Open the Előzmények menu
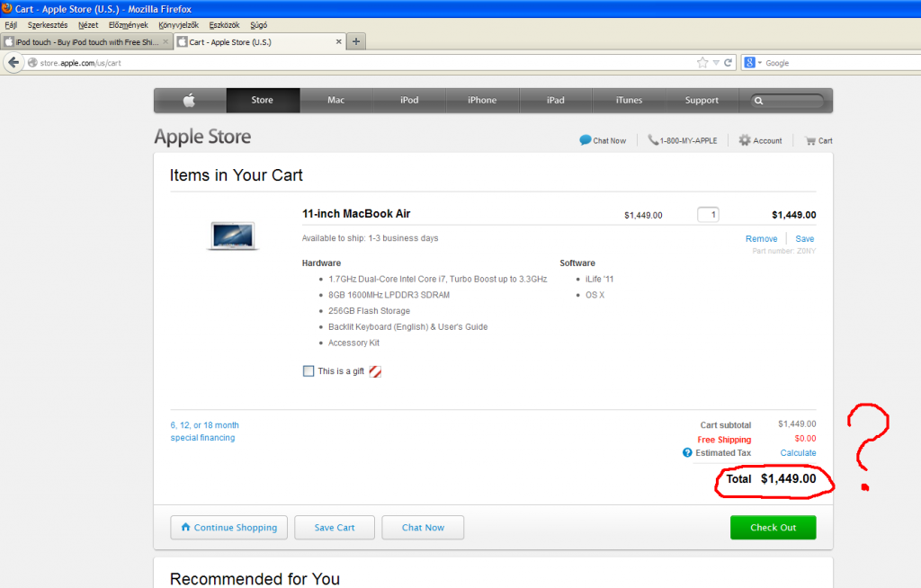 coord(128,25)
